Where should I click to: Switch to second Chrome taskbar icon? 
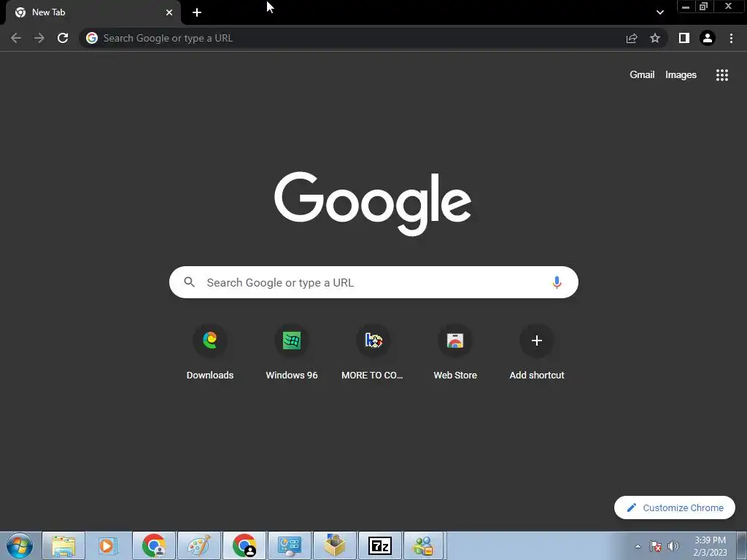(244, 545)
